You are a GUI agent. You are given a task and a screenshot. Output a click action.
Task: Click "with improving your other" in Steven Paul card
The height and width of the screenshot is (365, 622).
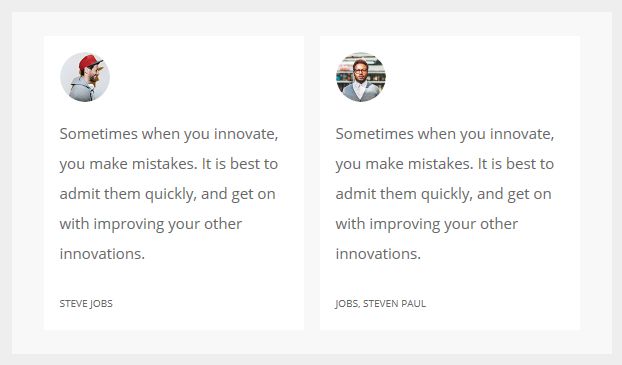click(427, 224)
